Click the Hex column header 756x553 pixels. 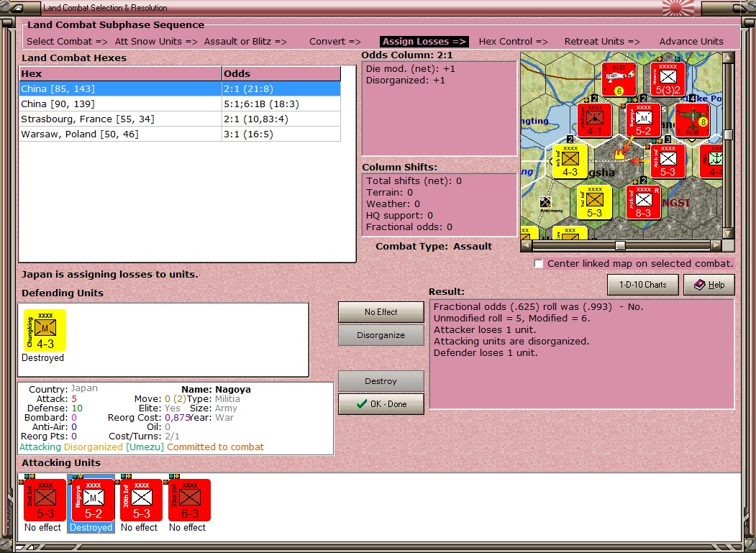coord(121,74)
